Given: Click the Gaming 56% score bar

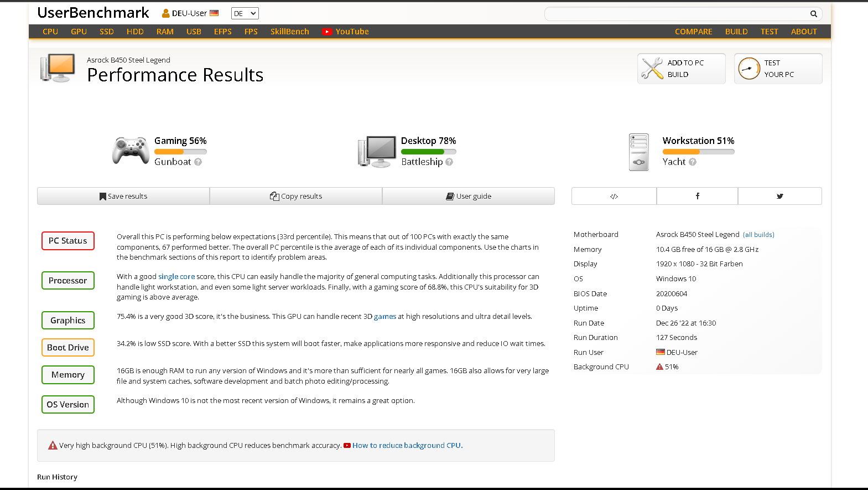Looking at the screenshot, I should pos(180,152).
